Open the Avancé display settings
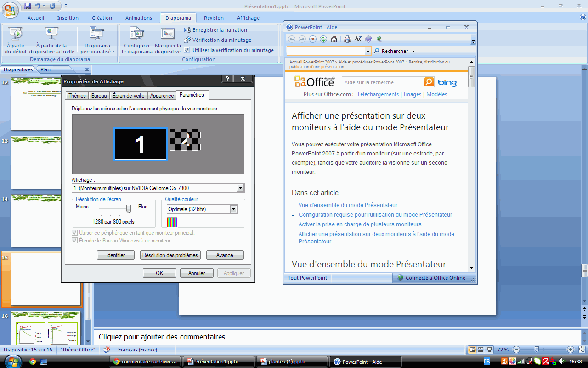588x368 pixels. click(225, 255)
